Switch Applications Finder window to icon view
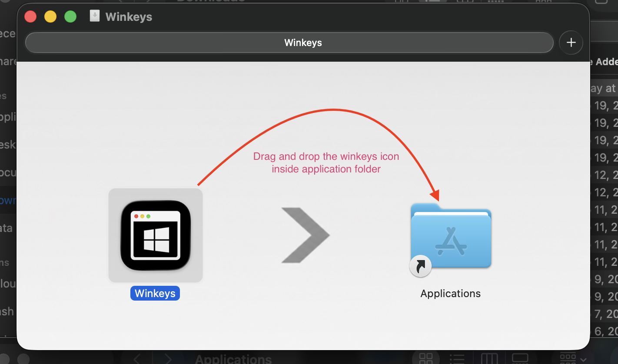The image size is (618, 364). click(x=425, y=359)
